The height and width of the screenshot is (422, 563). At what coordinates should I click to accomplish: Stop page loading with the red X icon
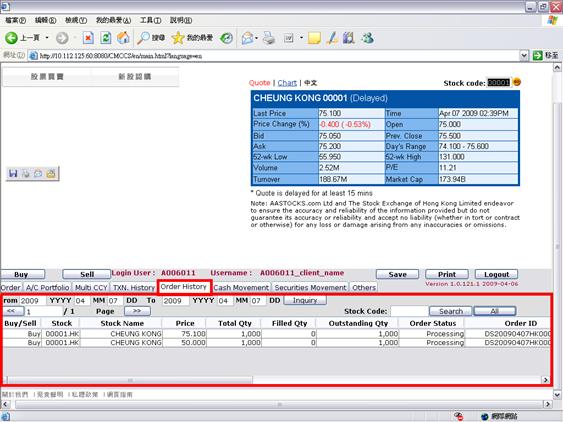[x=88, y=38]
